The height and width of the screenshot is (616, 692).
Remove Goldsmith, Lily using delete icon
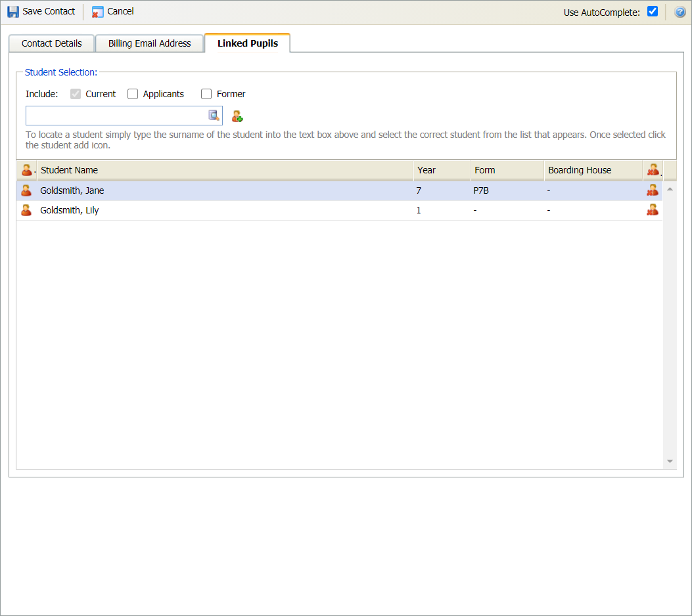pyautogui.click(x=652, y=210)
